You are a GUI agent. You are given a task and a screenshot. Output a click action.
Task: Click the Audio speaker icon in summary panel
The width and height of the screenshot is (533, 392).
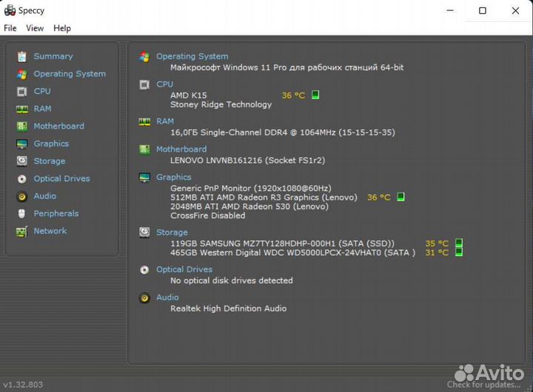[144, 298]
